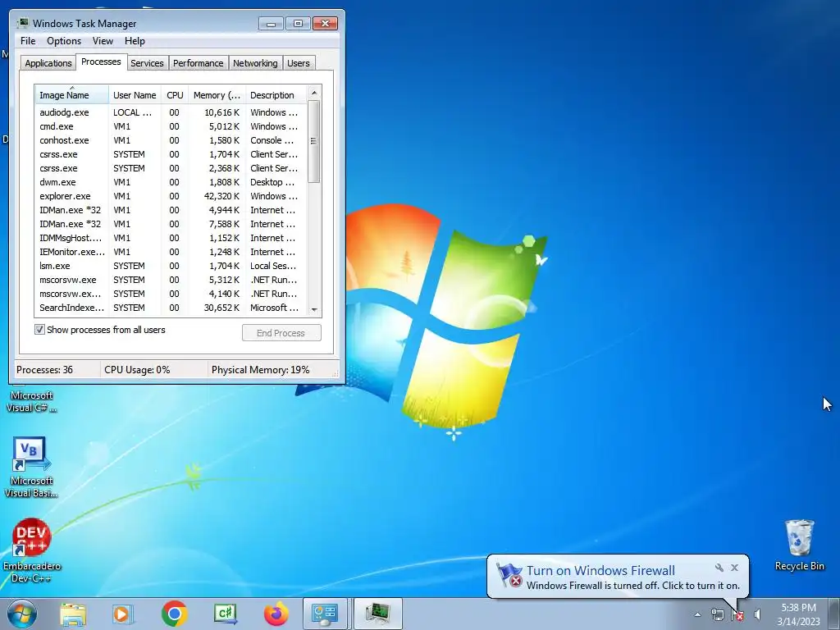Click the End Process button
The image size is (840, 630).
point(281,333)
